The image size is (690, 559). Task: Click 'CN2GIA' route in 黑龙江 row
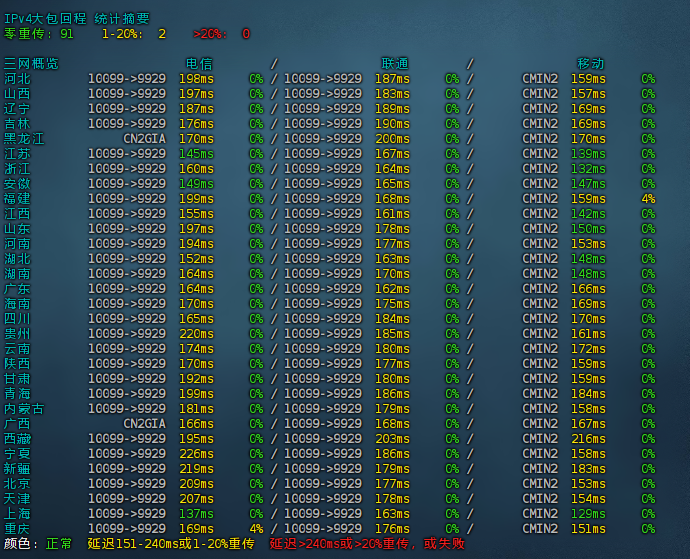point(144,139)
